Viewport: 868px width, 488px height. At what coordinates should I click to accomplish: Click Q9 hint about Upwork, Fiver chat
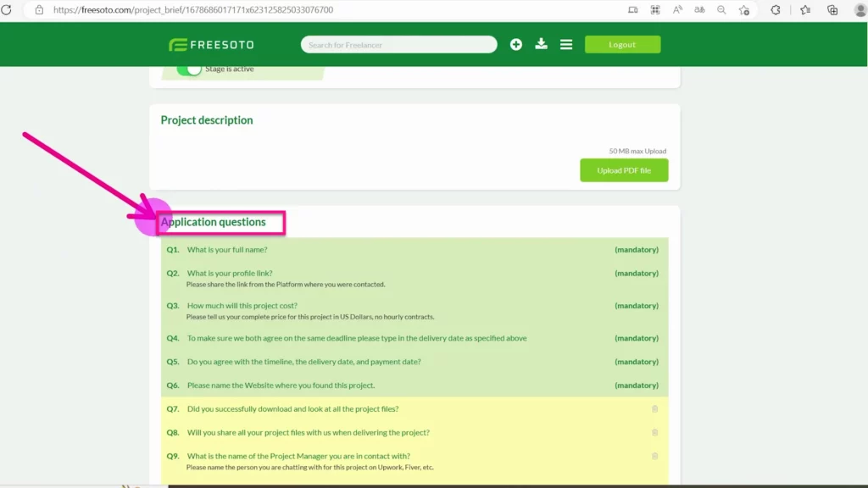(310, 468)
